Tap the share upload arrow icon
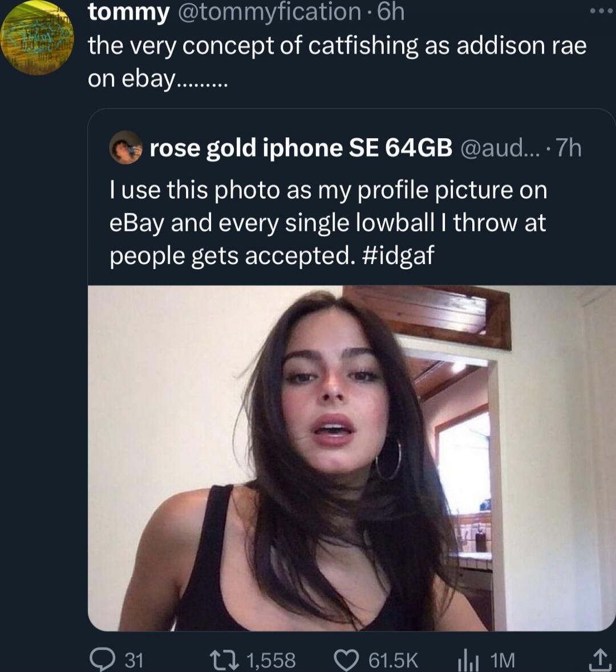Image resolution: width=616 pixels, height=672 pixels. [601, 659]
